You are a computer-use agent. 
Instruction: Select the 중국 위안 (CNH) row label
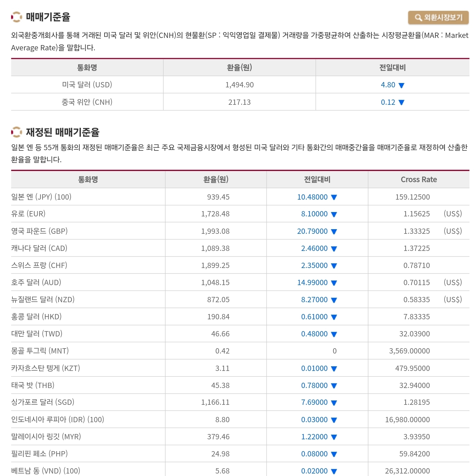tap(87, 102)
